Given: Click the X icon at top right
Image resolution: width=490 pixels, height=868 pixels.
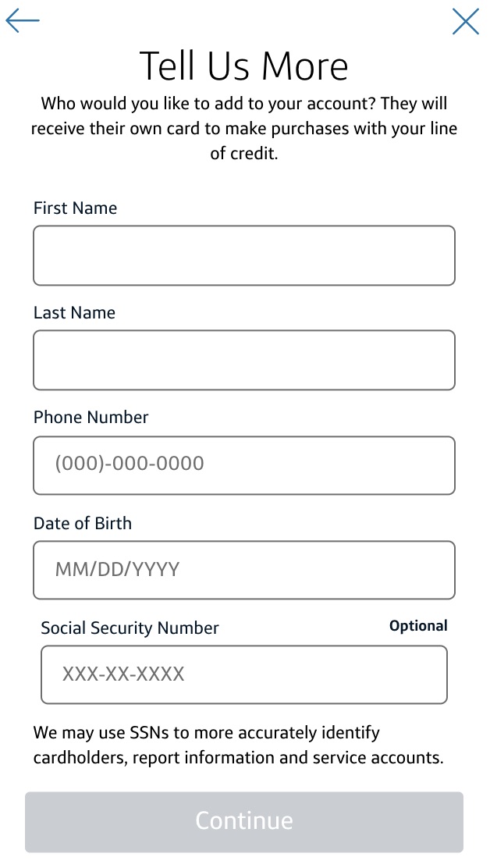Looking at the screenshot, I should [466, 22].
